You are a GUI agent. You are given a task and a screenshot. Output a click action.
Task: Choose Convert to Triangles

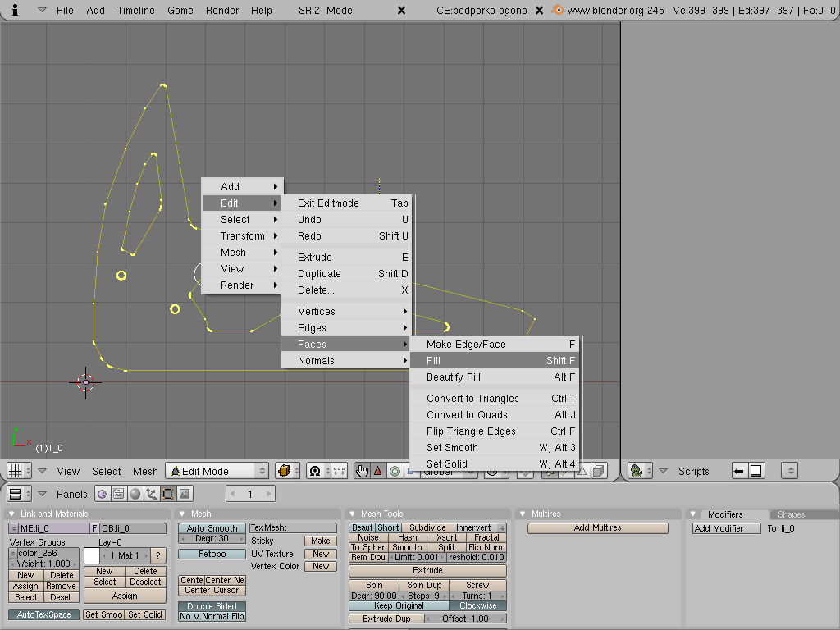[x=494, y=399]
